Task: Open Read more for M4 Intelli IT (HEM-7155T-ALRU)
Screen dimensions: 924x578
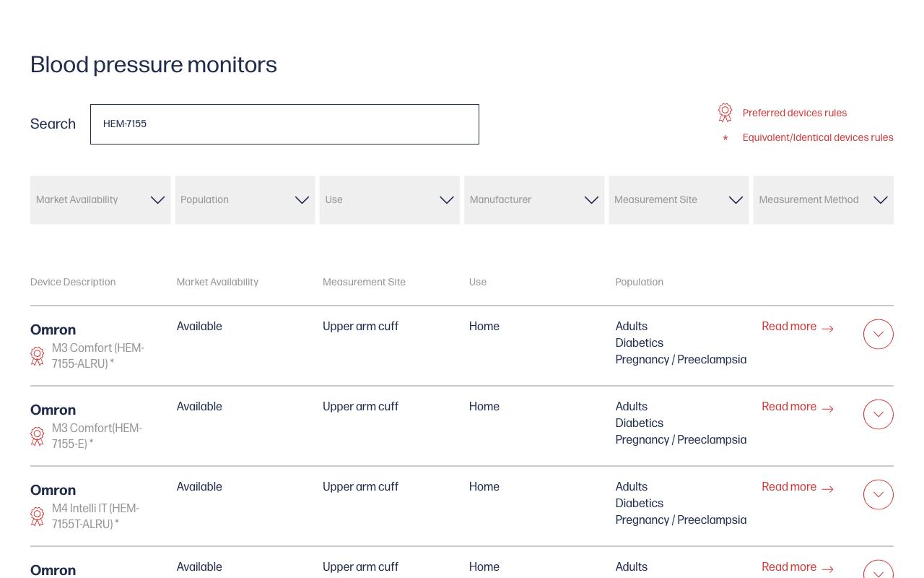Action: (x=798, y=487)
